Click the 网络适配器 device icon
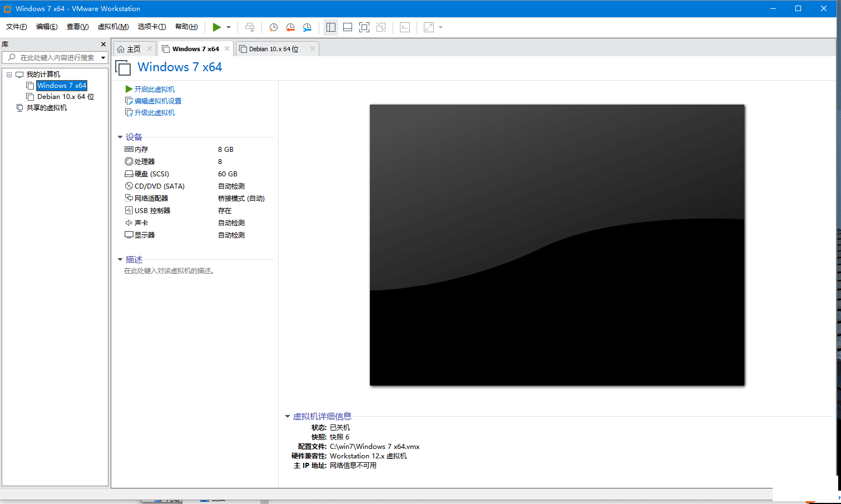Screen dimensions: 841x504 pyautogui.click(x=129, y=198)
